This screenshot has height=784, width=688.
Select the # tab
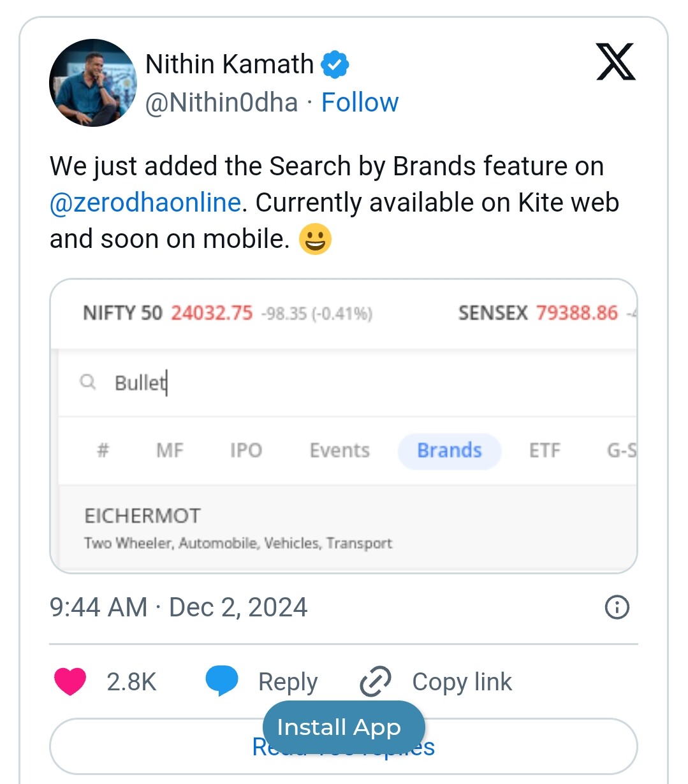tap(103, 451)
